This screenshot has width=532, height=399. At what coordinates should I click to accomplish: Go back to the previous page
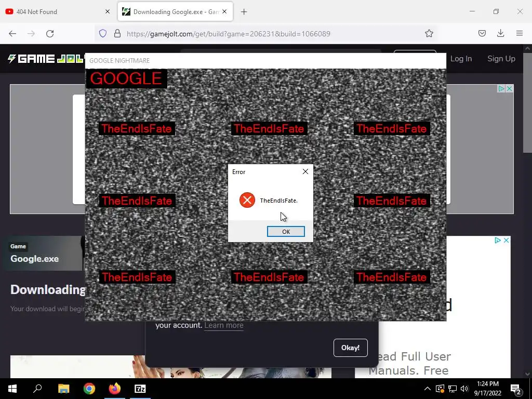click(12, 34)
